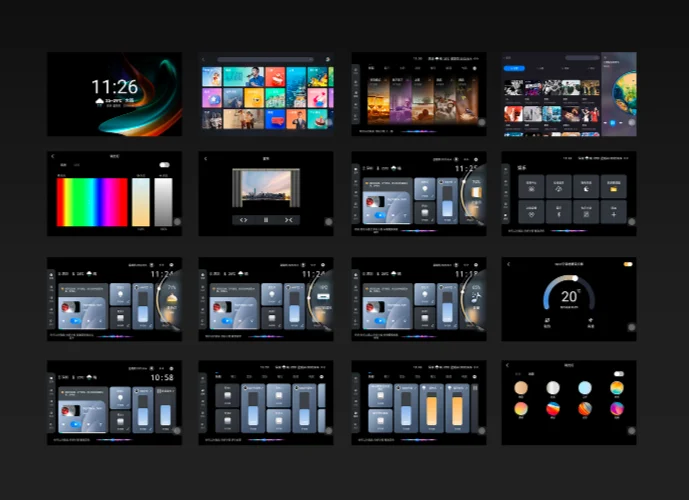
Task: Open the yellow folder tile in shortcut grid
Action: [x=613, y=187]
